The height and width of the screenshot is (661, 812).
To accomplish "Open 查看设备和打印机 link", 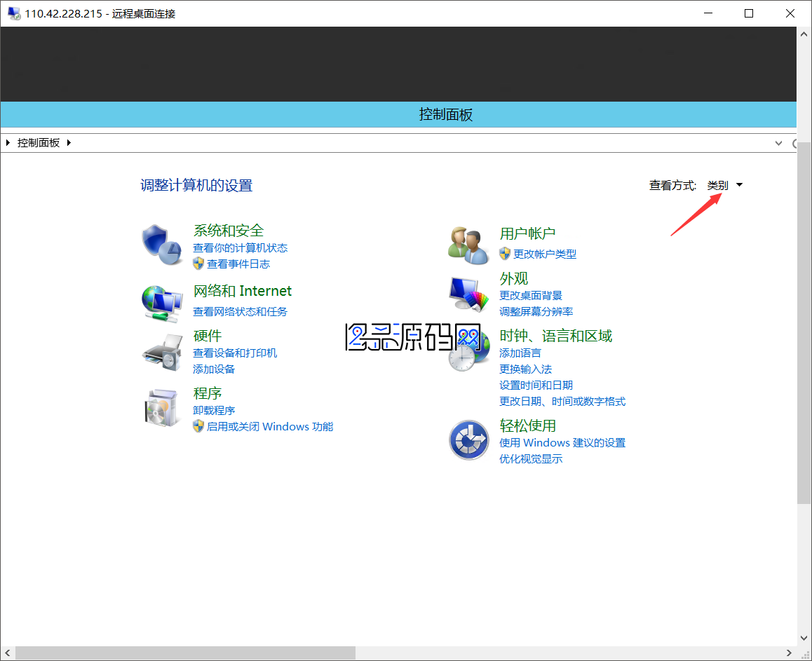I will (x=235, y=353).
